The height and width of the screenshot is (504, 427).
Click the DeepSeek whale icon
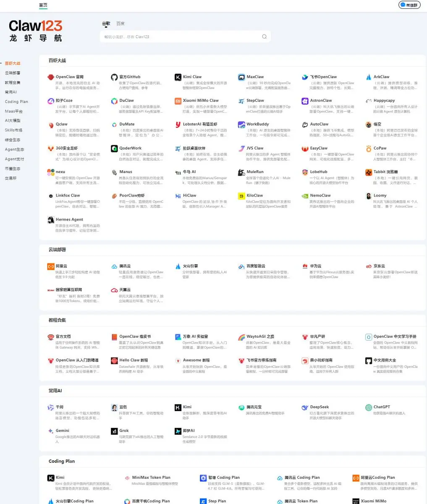(305, 407)
